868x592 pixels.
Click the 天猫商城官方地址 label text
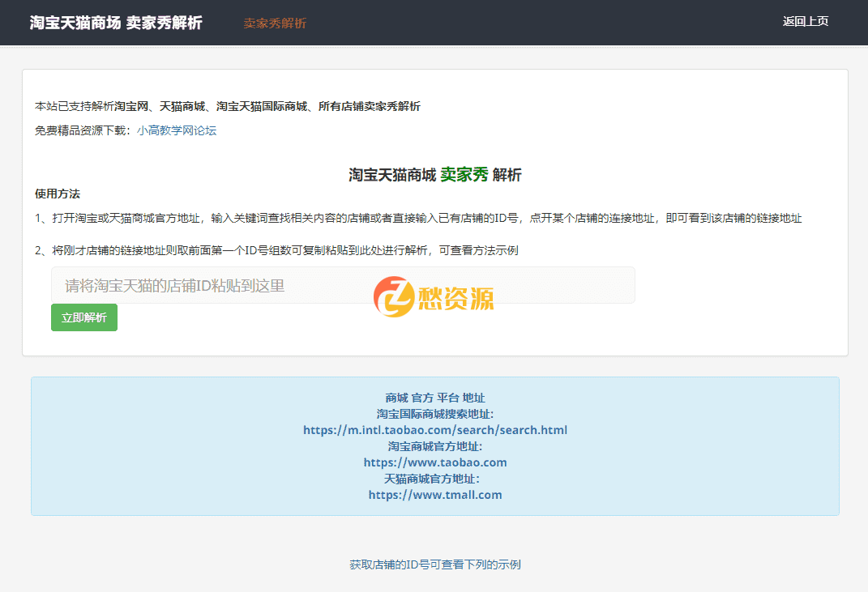point(434,479)
